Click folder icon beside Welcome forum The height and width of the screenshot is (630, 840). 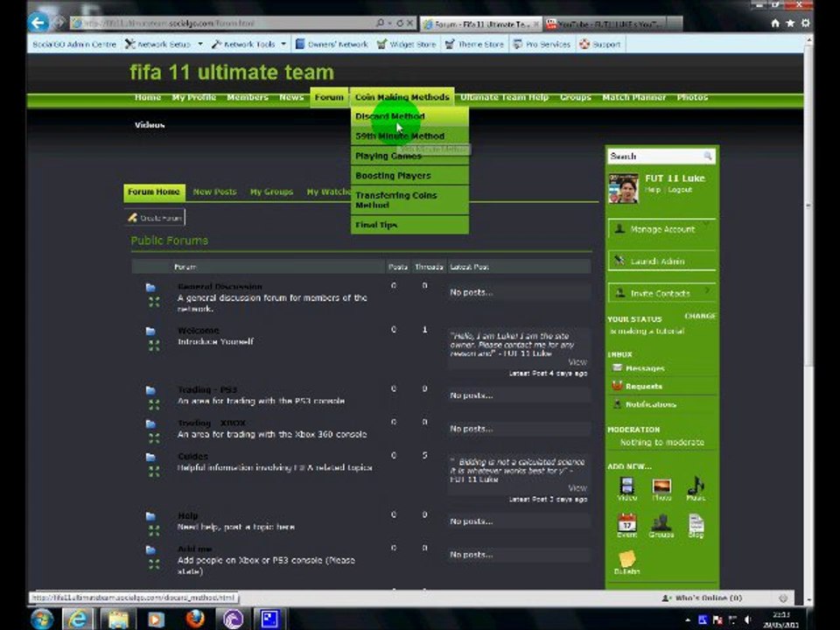(150, 331)
